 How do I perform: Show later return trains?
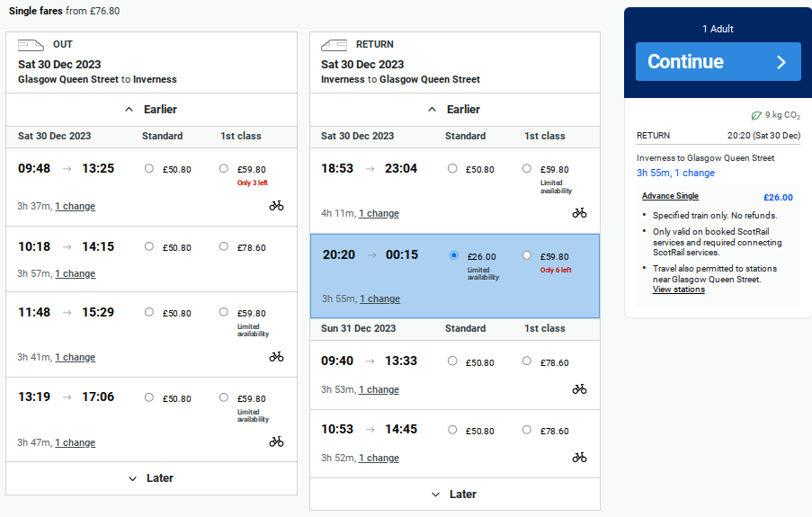pyautogui.click(x=454, y=495)
